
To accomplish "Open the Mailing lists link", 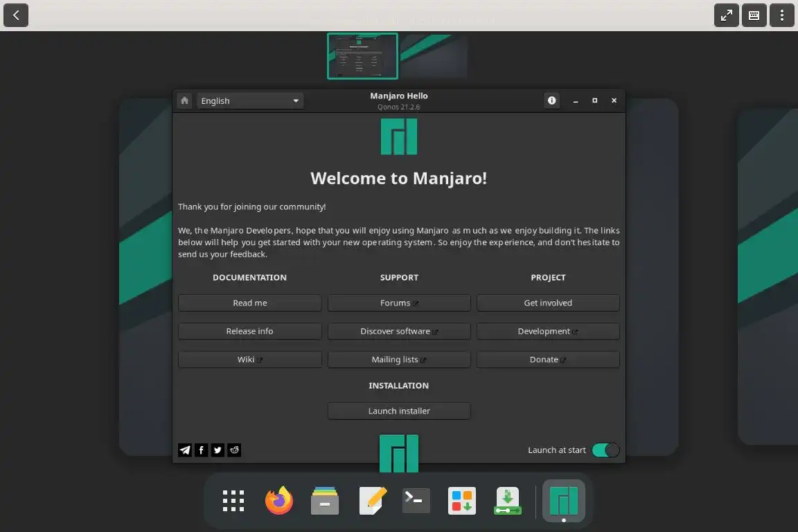I will (399, 360).
